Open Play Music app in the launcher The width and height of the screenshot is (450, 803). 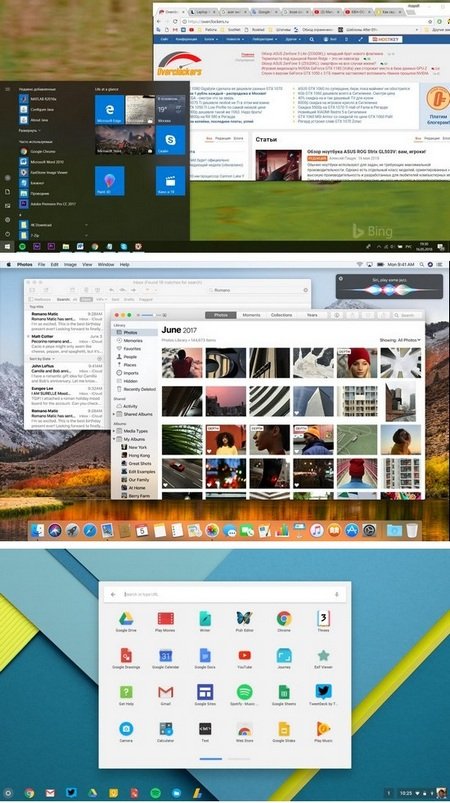323,732
